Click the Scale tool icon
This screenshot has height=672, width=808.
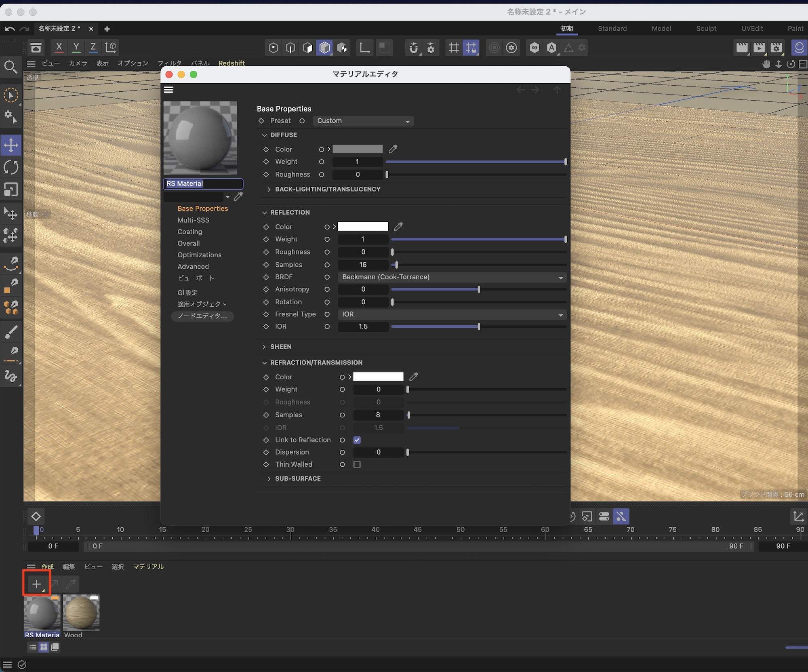[11, 189]
